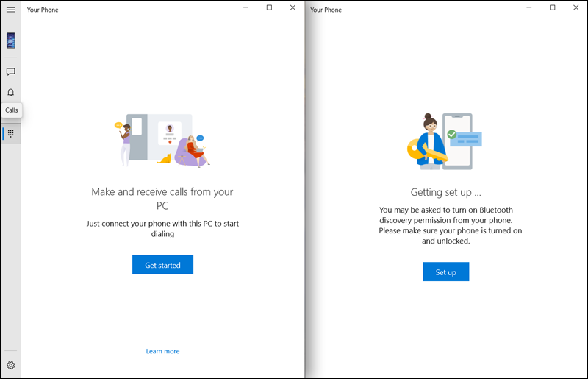588x379 pixels.
Task: Click the left window 'Your Phone' title
Action: tap(43, 10)
